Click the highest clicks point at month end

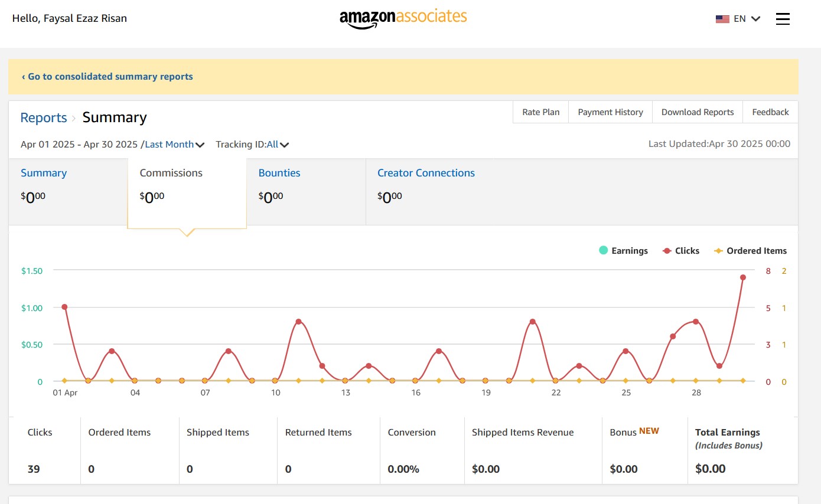click(x=742, y=277)
